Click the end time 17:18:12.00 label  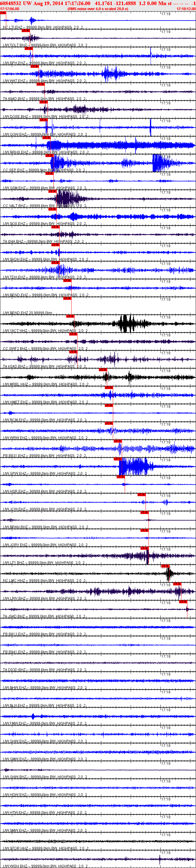(186, 9)
